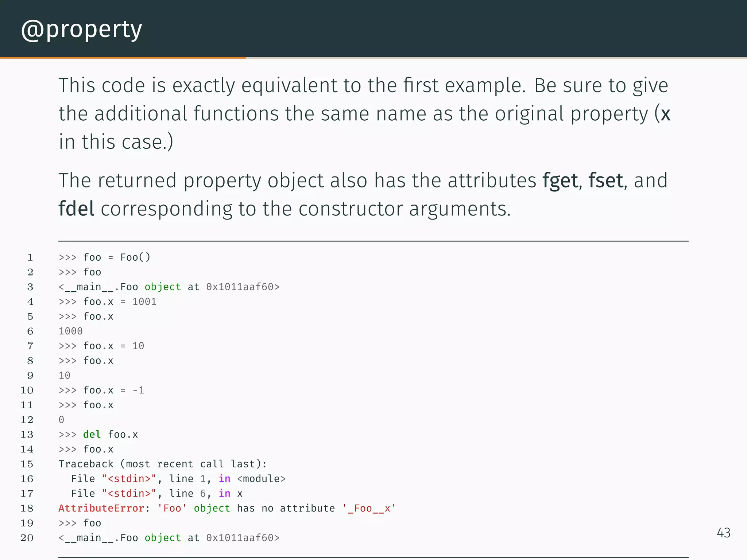747x560 pixels.
Task: Click output '10' on line 9
Action: tap(65, 376)
